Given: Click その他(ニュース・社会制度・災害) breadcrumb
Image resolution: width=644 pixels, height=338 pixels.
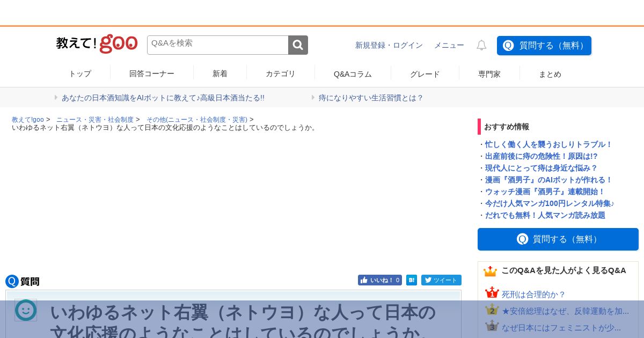Looking at the screenshot, I should pyautogui.click(x=197, y=120).
